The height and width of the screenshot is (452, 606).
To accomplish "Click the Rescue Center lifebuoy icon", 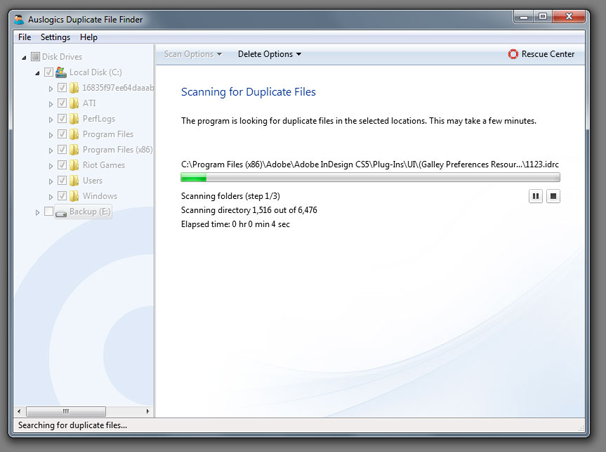I will (514, 54).
